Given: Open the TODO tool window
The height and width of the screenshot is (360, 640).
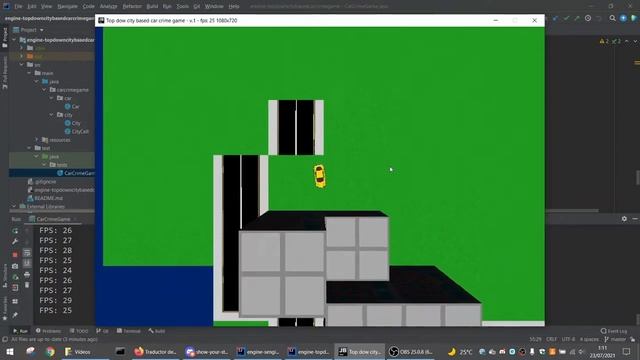Looking at the screenshot, I should [79, 331].
